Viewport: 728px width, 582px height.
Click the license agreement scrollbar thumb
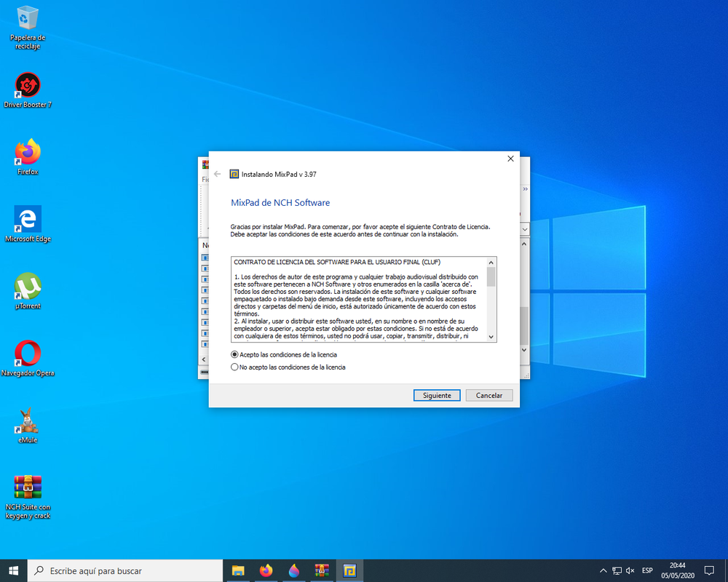491,276
